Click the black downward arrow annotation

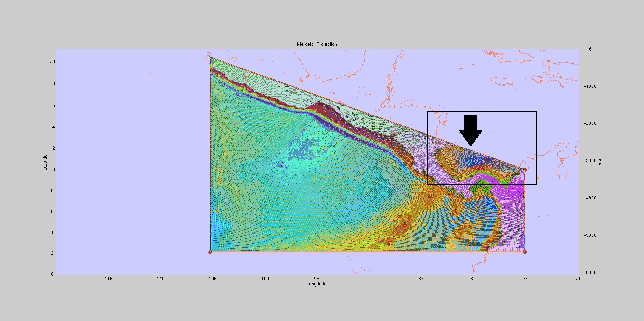470,130
